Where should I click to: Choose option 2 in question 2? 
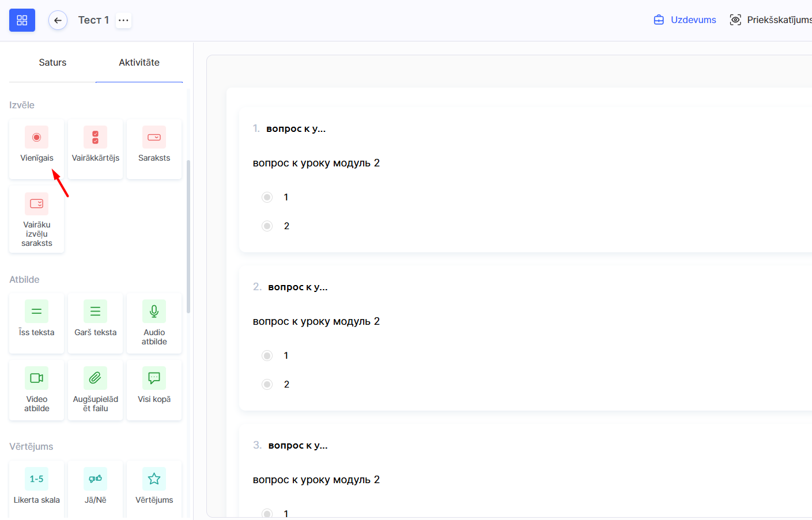pyautogui.click(x=267, y=385)
